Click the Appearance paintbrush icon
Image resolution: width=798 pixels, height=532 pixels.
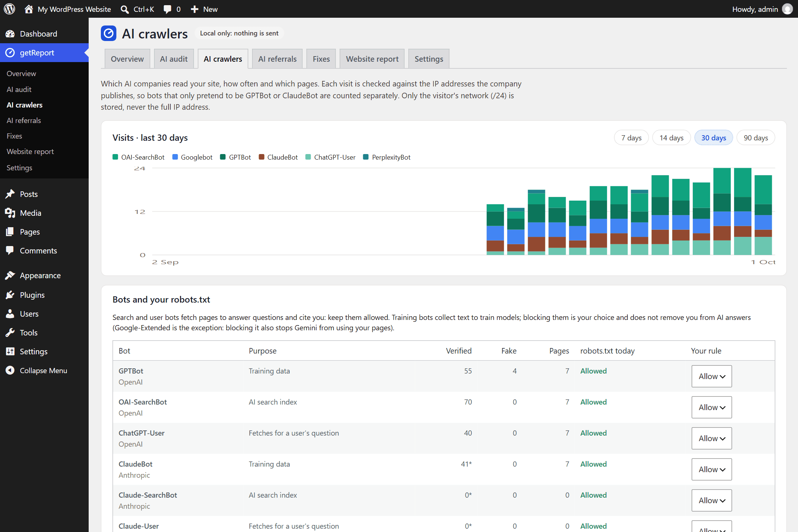tap(10, 276)
